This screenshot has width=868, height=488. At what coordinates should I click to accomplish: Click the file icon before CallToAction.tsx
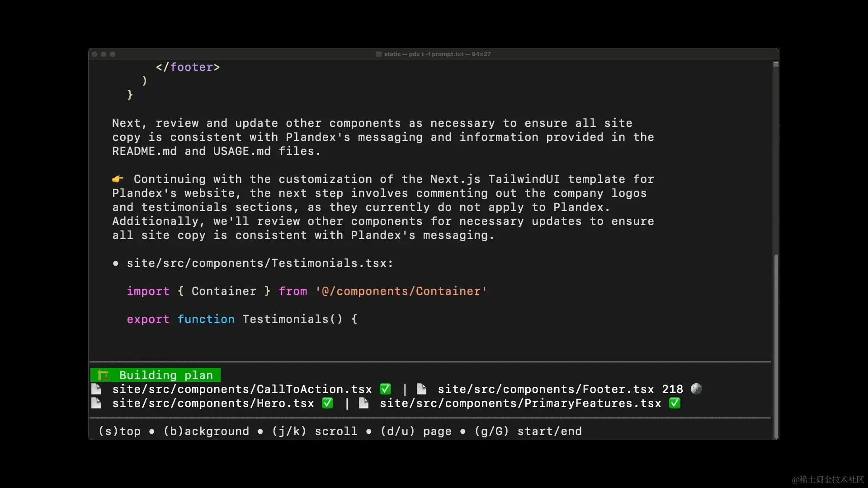(x=96, y=389)
